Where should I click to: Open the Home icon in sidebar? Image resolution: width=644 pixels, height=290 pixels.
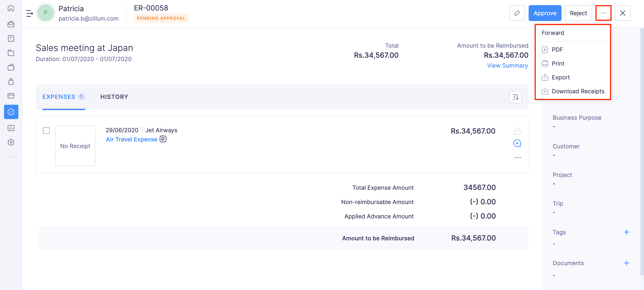(11, 8)
